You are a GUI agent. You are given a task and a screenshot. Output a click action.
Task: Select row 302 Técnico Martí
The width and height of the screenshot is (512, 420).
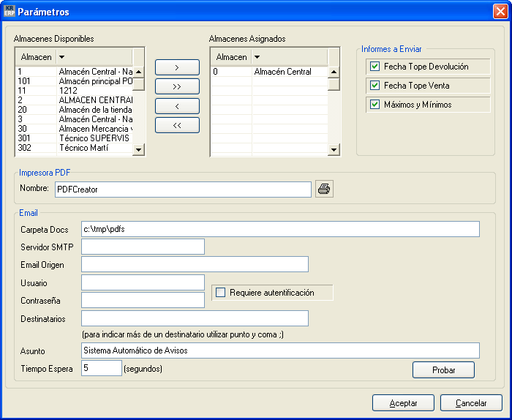[75, 148]
